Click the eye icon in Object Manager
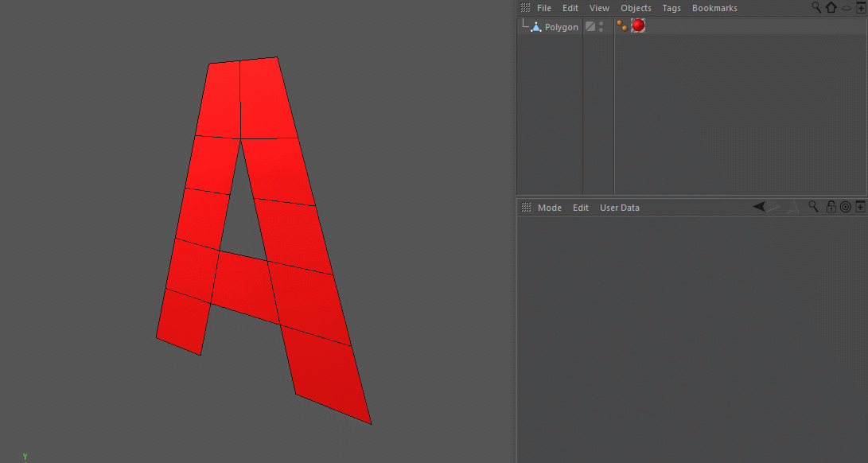This screenshot has height=463, width=868. [847, 8]
